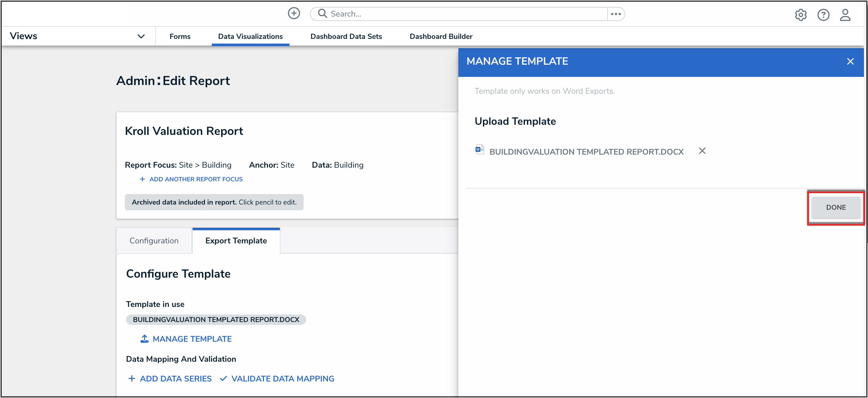Click Validate Data Mapping
The height and width of the screenshot is (398, 868).
coord(277,379)
